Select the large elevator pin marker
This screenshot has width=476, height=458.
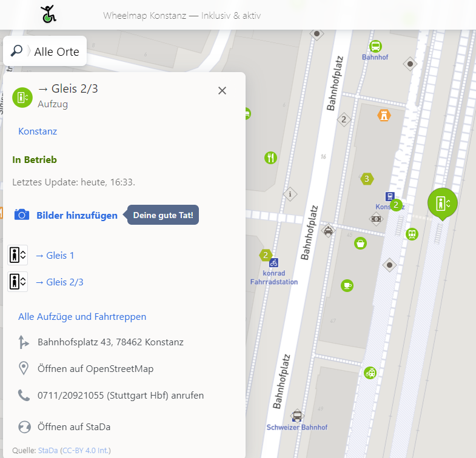click(442, 202)
